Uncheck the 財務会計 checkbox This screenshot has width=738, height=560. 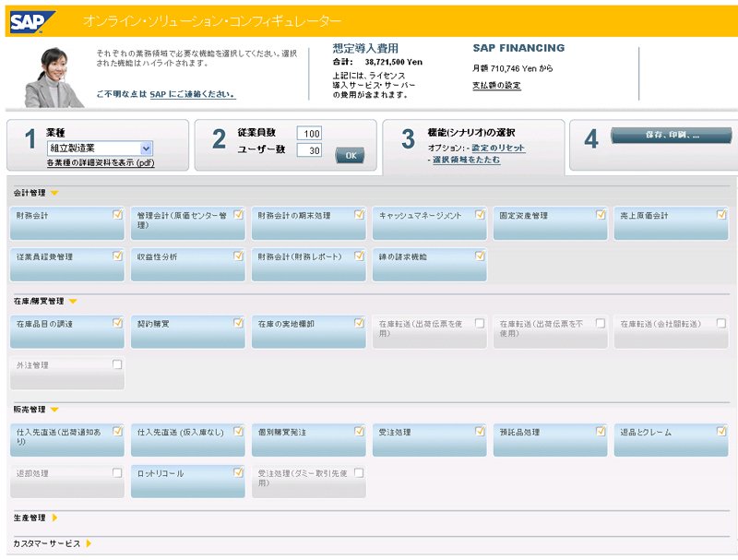[118, 215]
